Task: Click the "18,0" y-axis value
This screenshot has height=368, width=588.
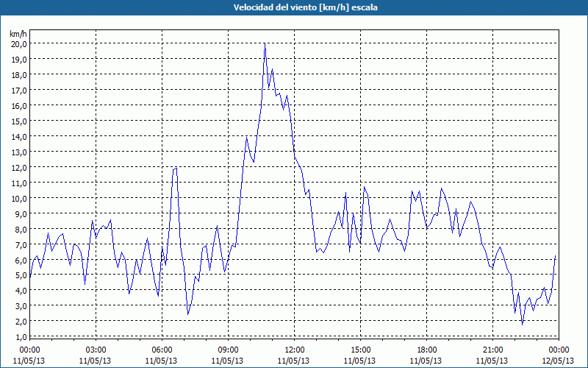Action: coord(19,75)
